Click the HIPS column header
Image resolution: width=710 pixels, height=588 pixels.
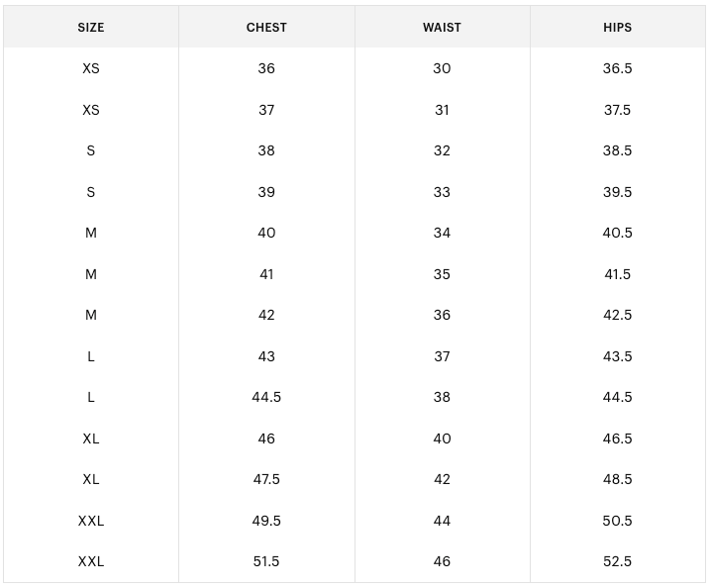click(617, 28)
